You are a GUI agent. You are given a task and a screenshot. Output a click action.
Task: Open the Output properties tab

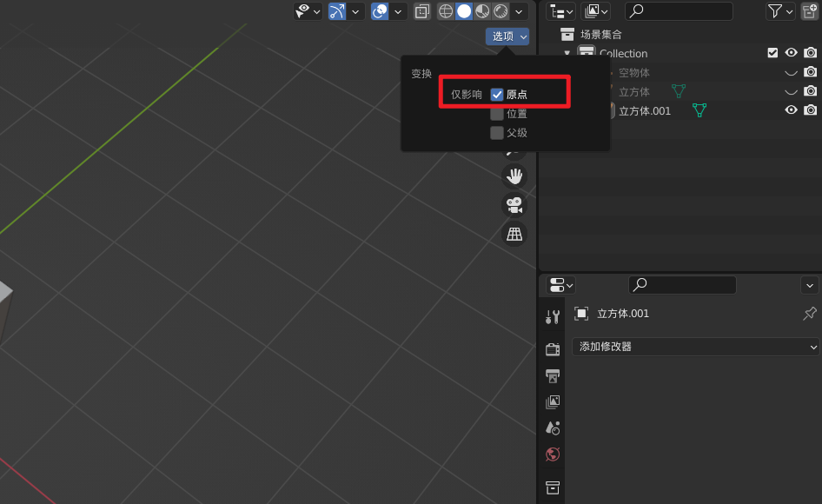pos(553,375)
